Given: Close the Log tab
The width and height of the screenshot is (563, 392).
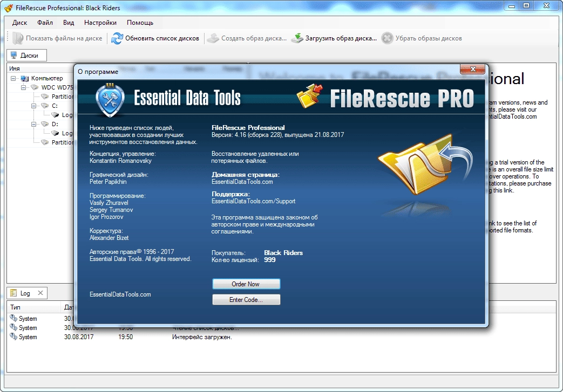Looking at the screenshot, I should tap(40, 293).
